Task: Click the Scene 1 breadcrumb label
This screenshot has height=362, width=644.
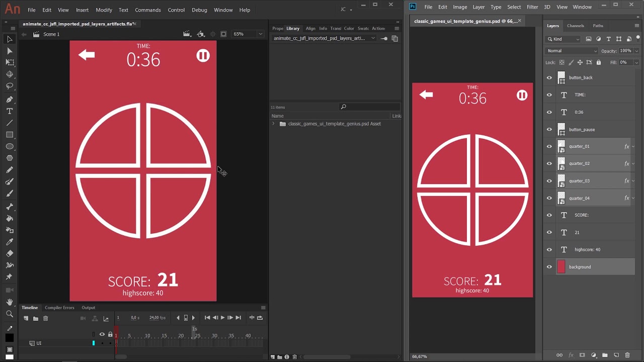Action: [x=51, y=34]
